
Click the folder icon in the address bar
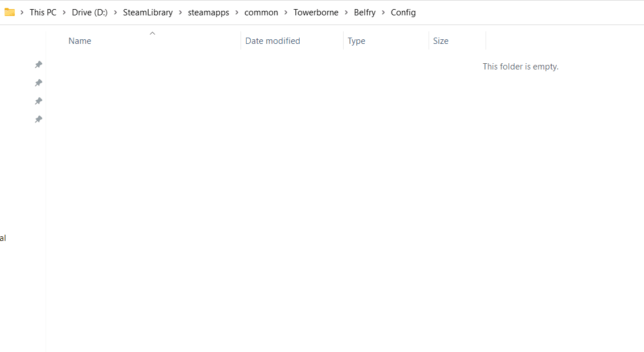(x=10, y=12)
